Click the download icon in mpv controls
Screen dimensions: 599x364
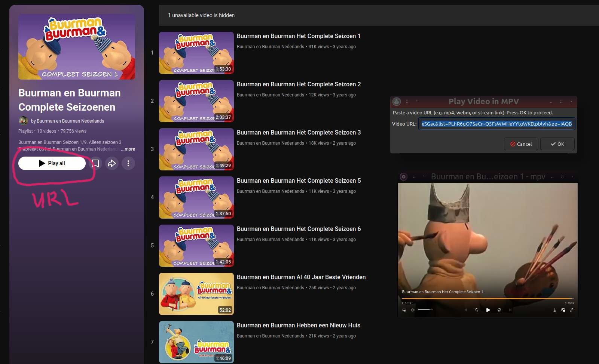tap(554, 310)
